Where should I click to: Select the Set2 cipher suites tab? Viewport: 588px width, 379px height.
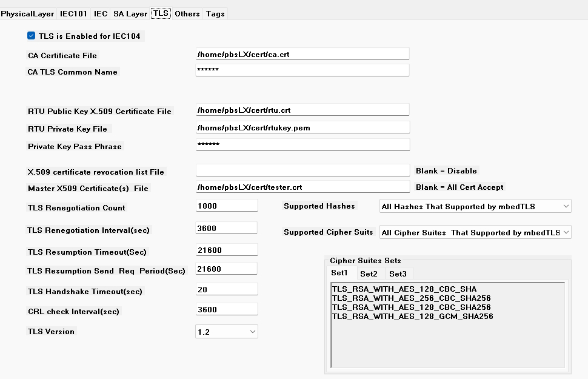(x=369, y=273)
